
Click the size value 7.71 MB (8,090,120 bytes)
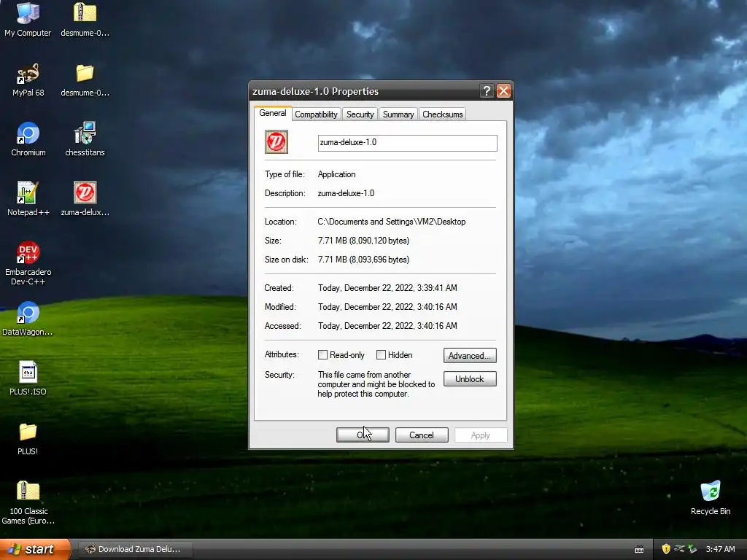pyautogui.click(x=363, y=241)
